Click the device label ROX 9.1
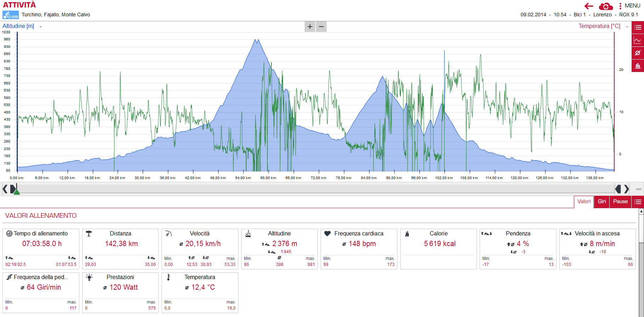The height and width of the screenshot is (317, 644). pos(628,15)
